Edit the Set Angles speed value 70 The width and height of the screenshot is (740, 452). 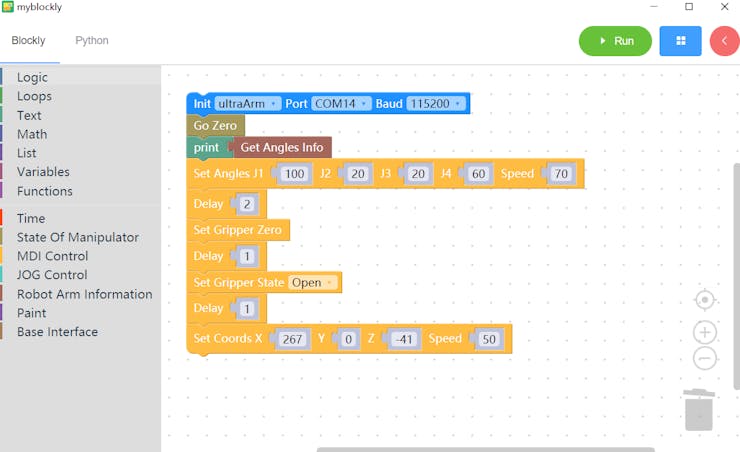coord(561,174)
